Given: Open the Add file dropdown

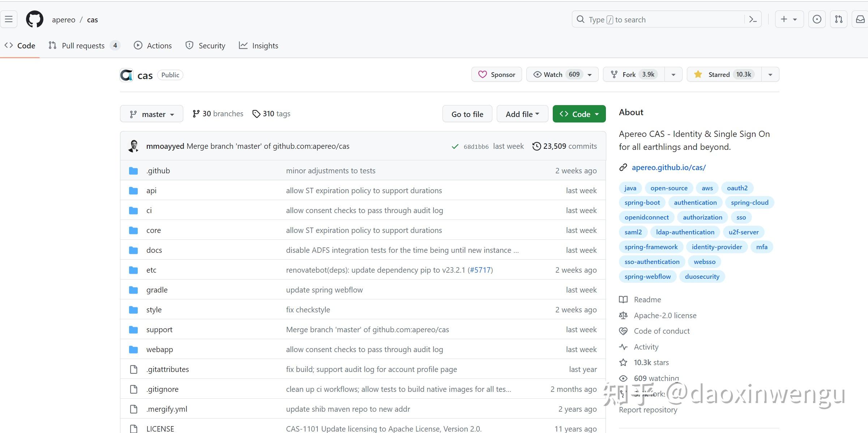Looking at the screenshot, I should (x=522, y=114).
